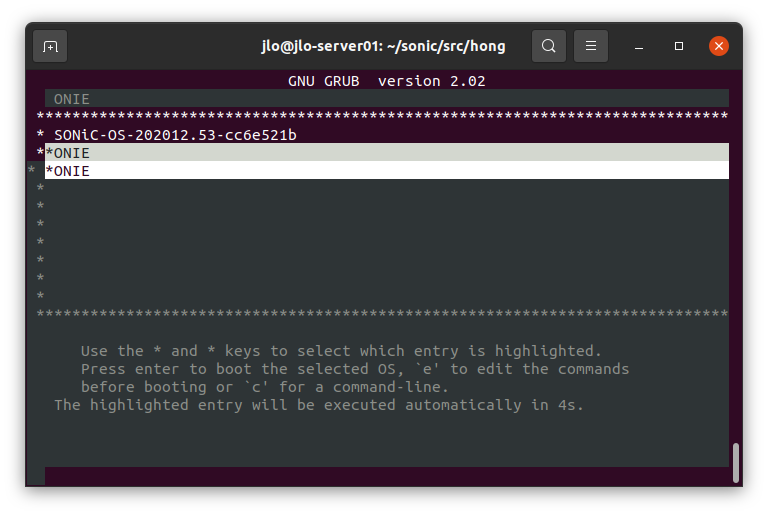Click the search magnifier icon

pyautogui.click(x=548, y=46)
